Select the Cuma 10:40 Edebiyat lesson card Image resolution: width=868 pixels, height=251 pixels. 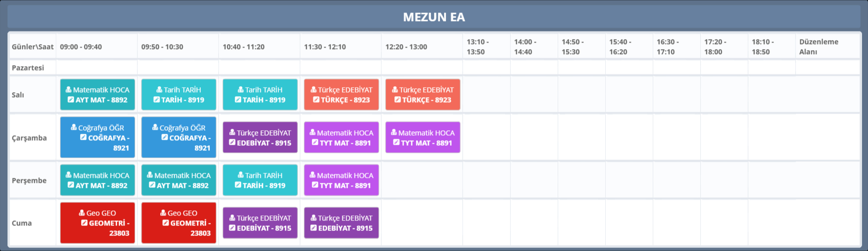click(x=260, y=223)
